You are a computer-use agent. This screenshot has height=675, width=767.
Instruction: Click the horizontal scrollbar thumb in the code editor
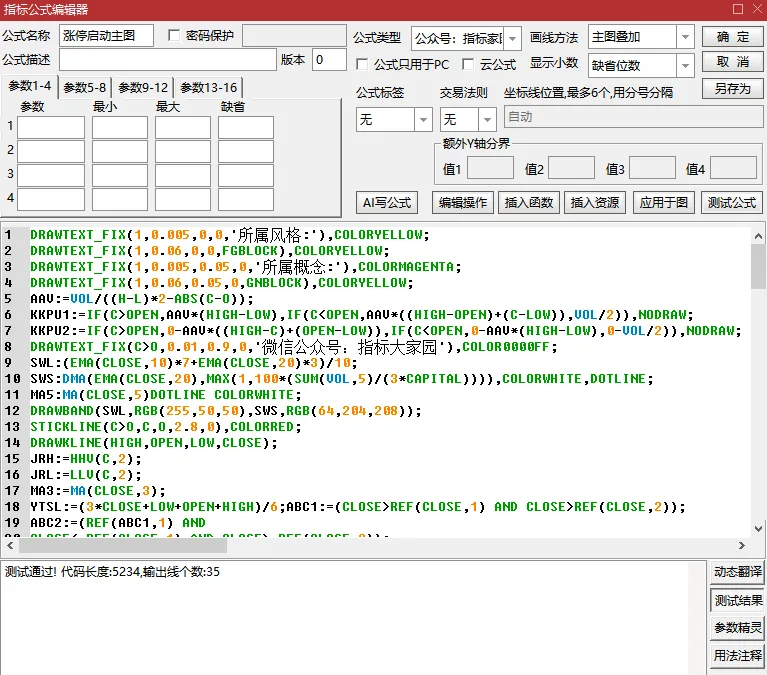(x=122, y=545)
